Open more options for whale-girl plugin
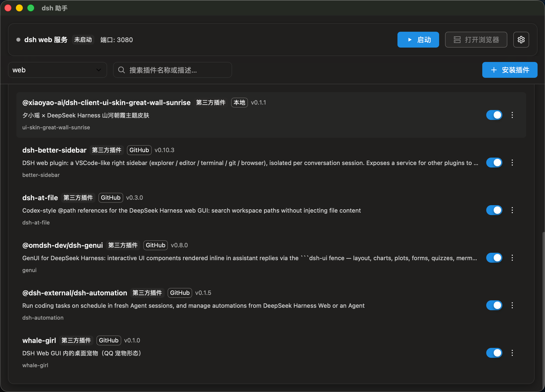The width and height of the screenshot is (545, 392). pos(512,353)
